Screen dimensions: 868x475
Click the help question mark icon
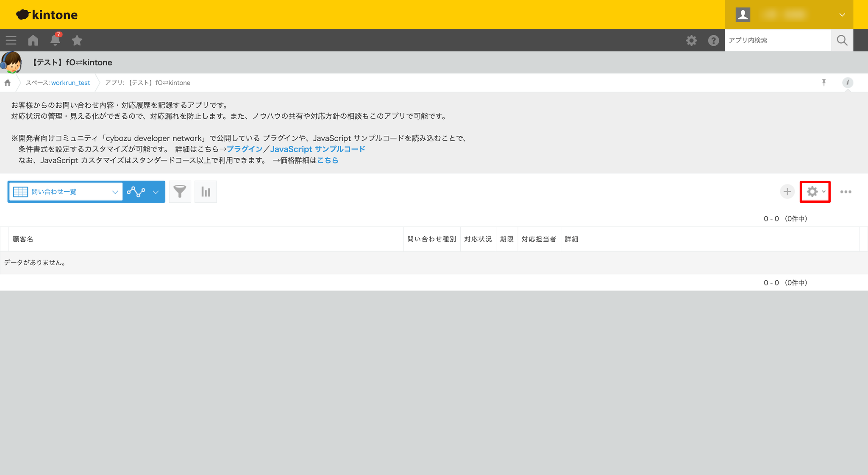coord(713,40)
